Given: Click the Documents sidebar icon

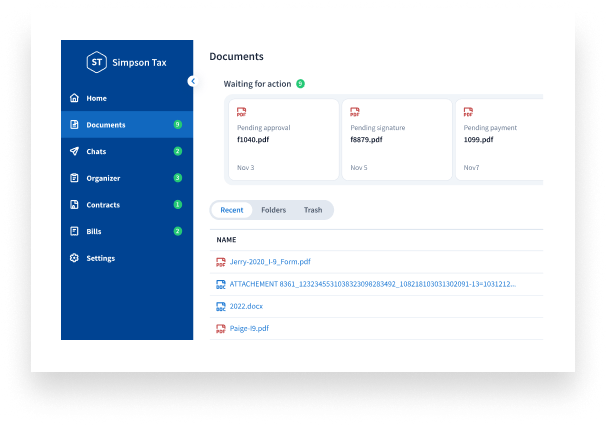Looking at the screenshot, I should click(x=74, y=124).
